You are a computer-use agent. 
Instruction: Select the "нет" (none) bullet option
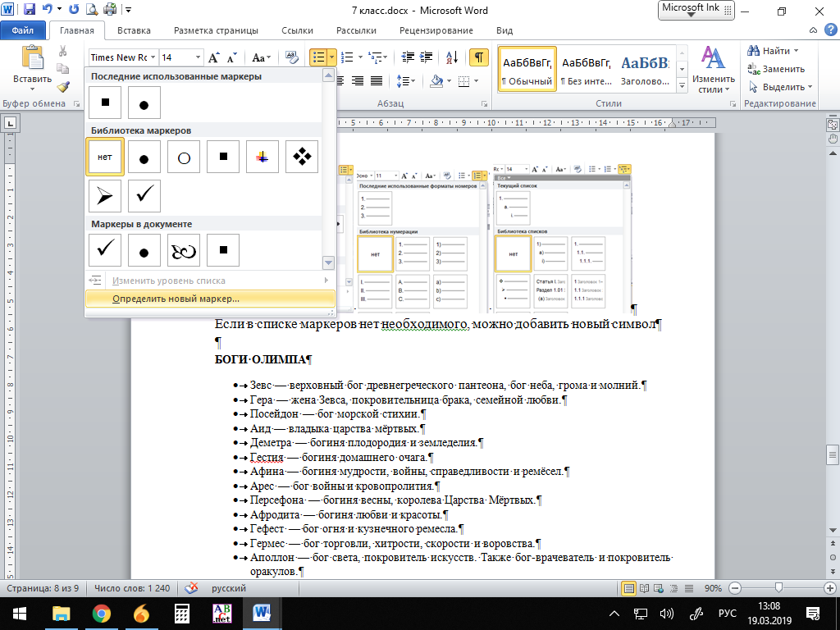pos(105,157)
